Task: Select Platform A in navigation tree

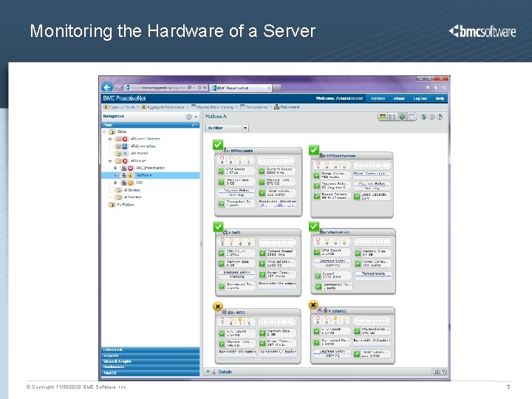Action: pyautogui.click(x=144, y=175)
